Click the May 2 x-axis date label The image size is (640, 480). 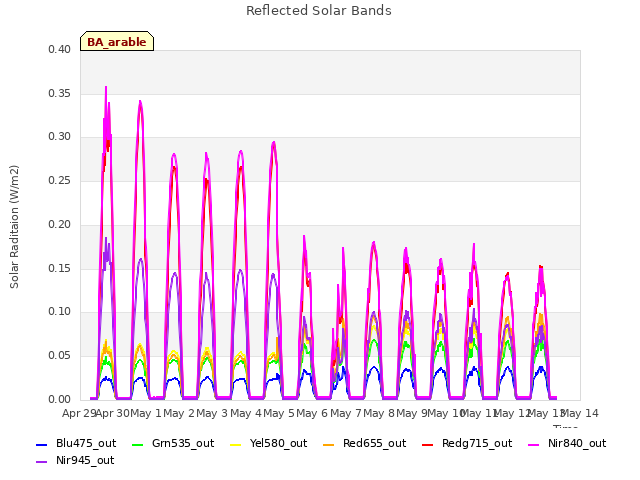(179, 414)
